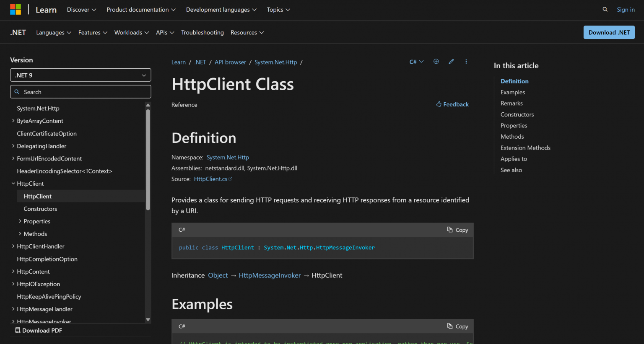Copy the Examples code block
The image size is (644, 344).
tap(457, 326)
